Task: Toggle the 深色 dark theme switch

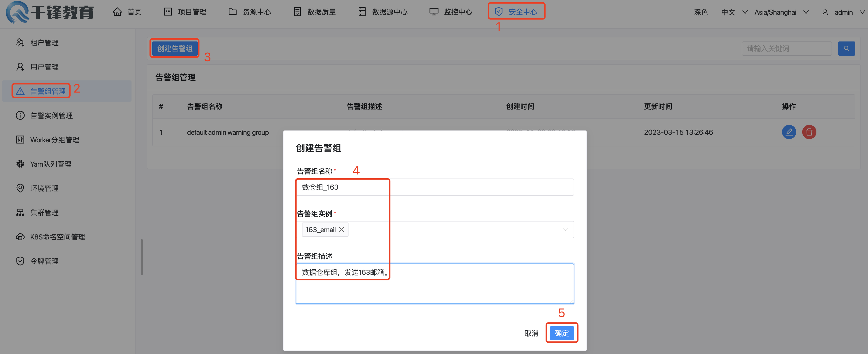Action: 700,12
